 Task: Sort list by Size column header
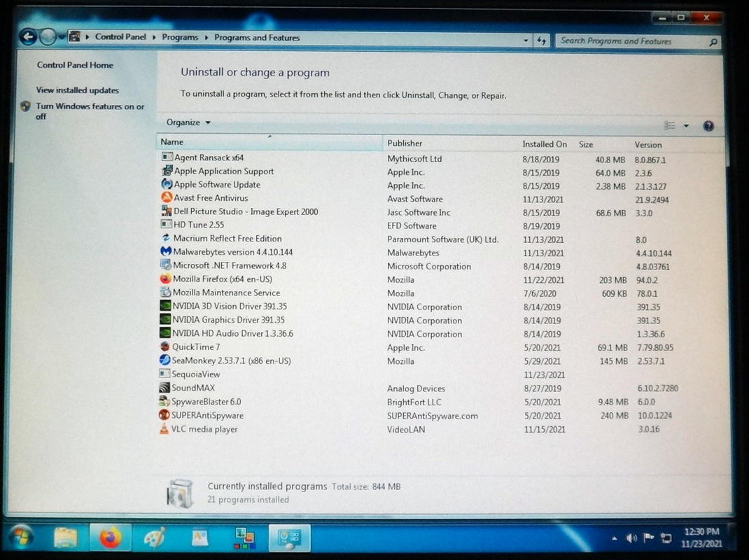point(603,144)
